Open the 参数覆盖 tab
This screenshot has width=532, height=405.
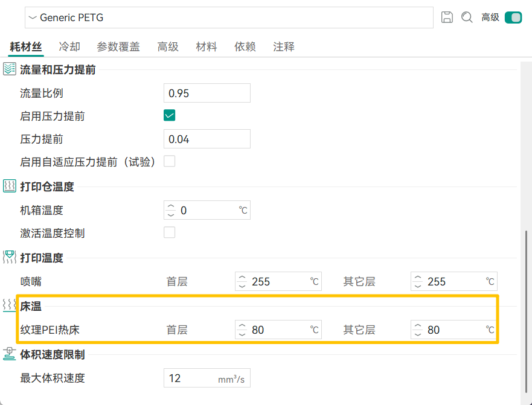click(x=118, y=46)
